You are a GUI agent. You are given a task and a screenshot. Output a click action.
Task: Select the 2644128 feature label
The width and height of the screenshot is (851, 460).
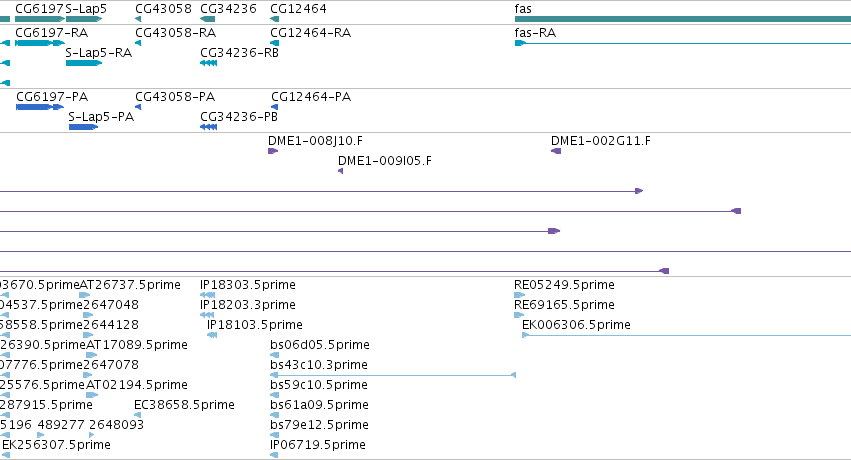[x=111, y=325]
